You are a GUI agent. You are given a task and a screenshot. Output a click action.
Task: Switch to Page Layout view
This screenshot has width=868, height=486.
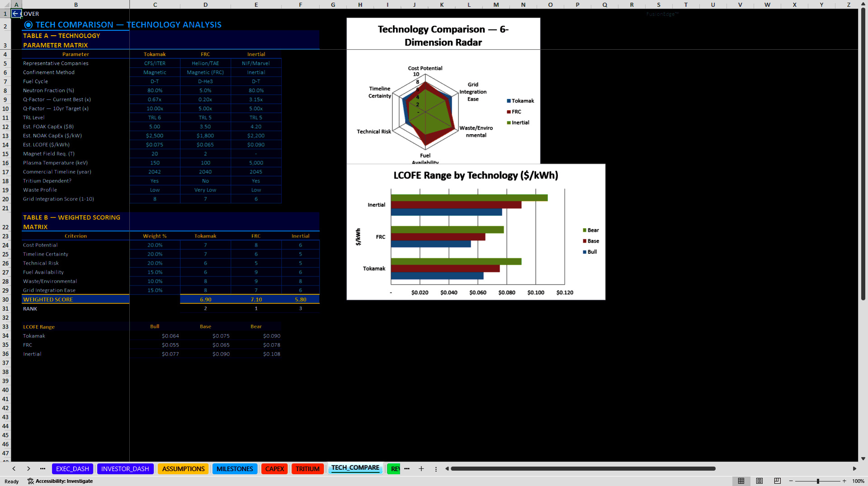point(759,481)
